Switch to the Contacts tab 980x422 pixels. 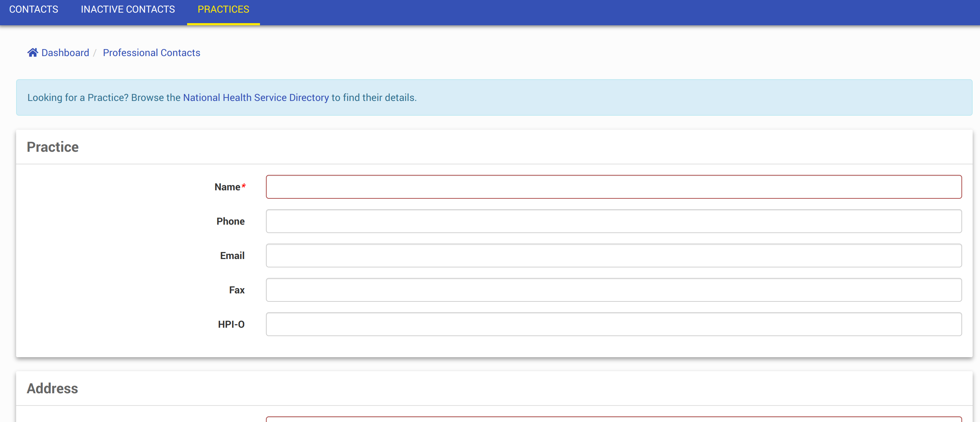pyautogui.click(x=34, y=9)
